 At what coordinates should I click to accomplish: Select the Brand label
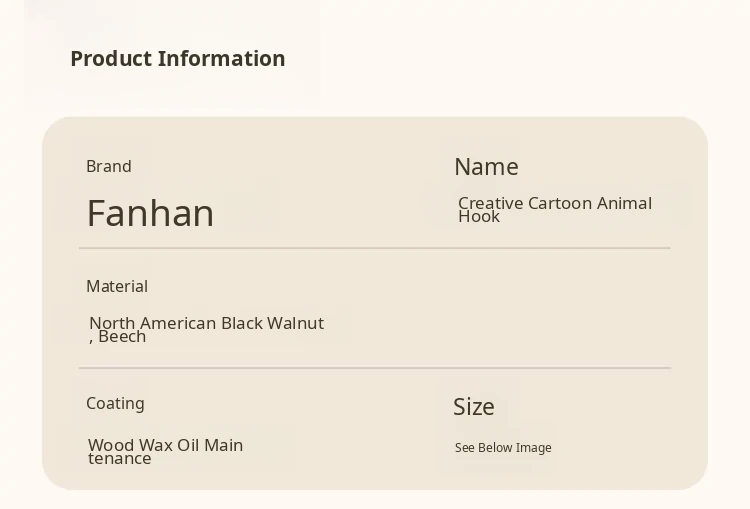(108, 166)
